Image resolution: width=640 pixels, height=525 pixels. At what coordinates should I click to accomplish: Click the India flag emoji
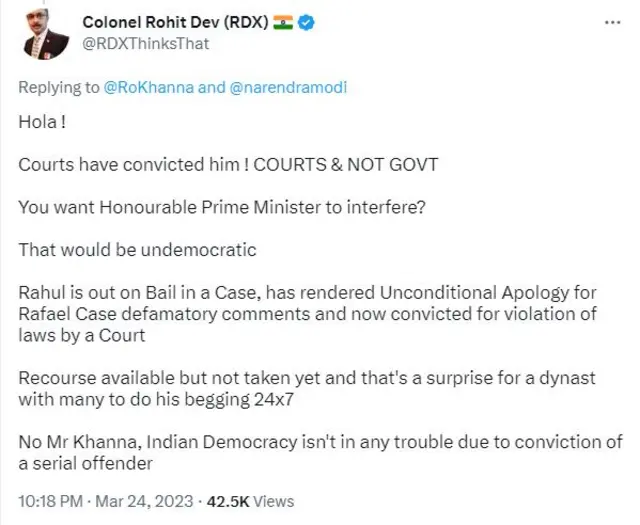pyautogui.click(x=285, y=23)
